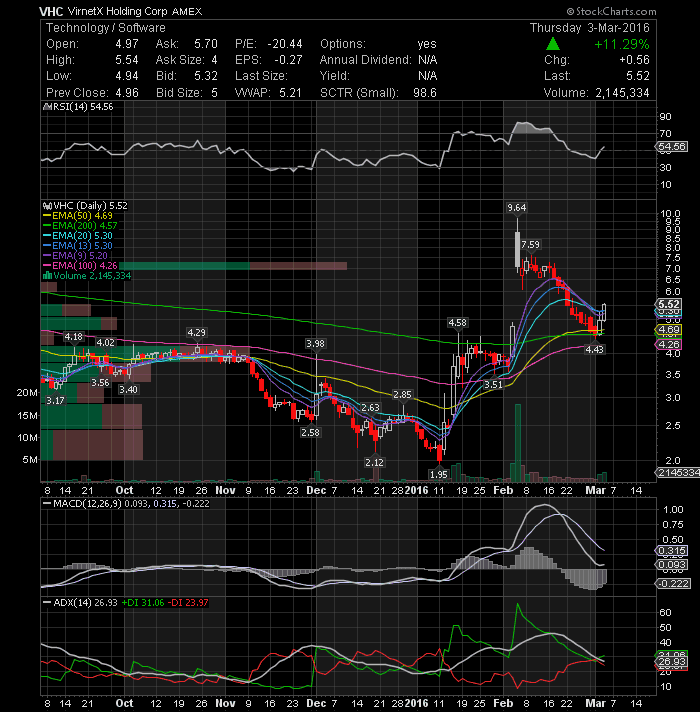Click the SCTR (Small) value 98.6

tap(424, 93)
